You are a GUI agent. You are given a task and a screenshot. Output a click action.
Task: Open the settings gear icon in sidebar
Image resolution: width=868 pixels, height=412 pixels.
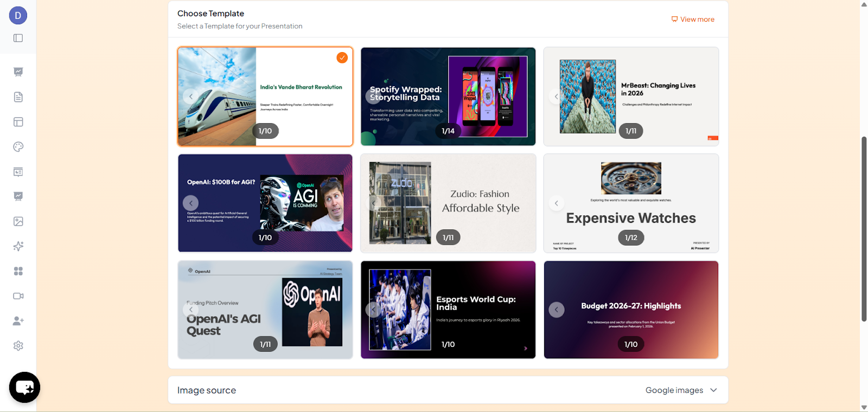click(x=18, y=346)
